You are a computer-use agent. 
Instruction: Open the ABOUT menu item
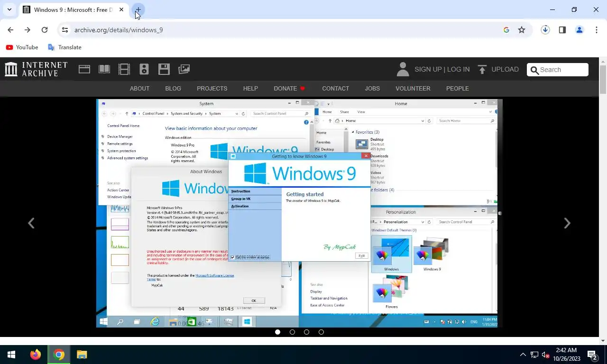(x=139, y=89)
